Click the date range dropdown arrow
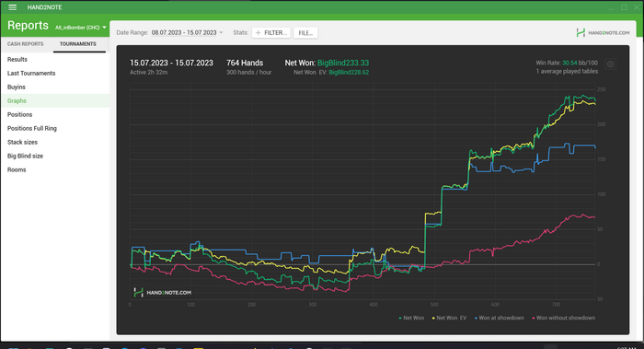Image resolution: width=644 pixels, height=349 pixels. point(221,32)
